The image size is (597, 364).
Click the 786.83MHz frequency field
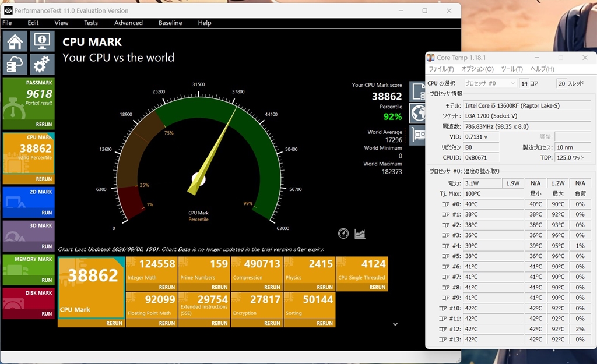click(527, 126)
